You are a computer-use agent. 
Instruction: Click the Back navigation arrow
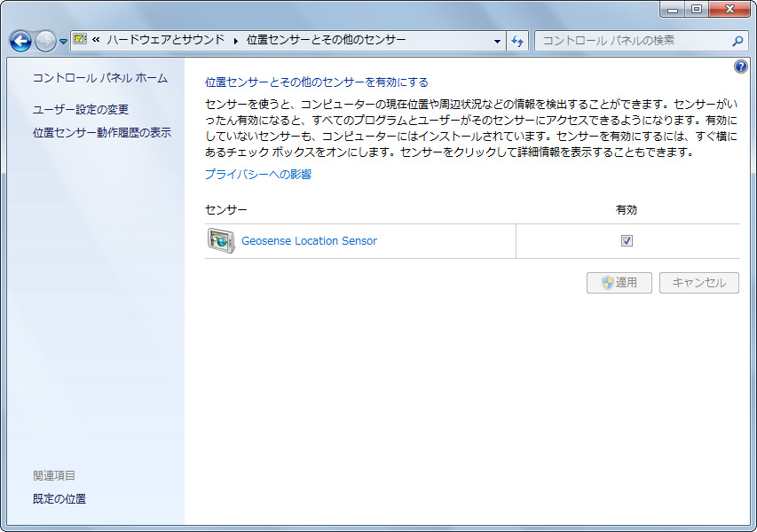coord(20,41)
